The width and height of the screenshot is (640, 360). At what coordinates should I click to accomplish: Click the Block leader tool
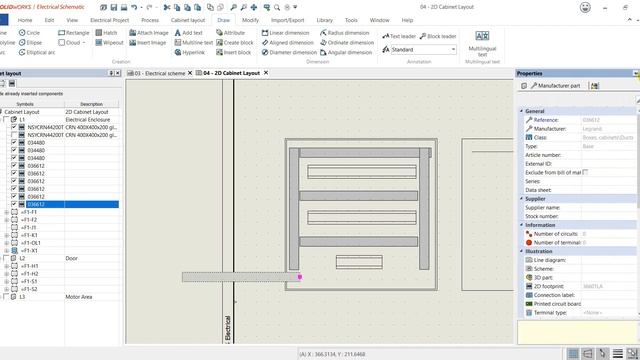(438, 36)
